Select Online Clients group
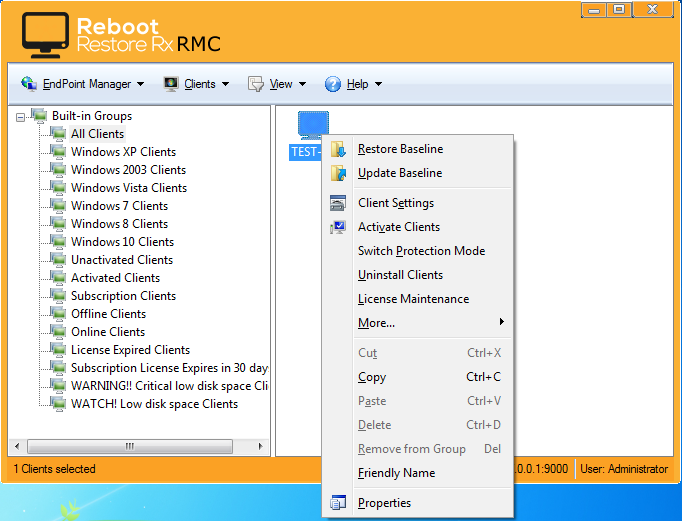The height and width of the screenshot is (521, 682). pos(108,332)
